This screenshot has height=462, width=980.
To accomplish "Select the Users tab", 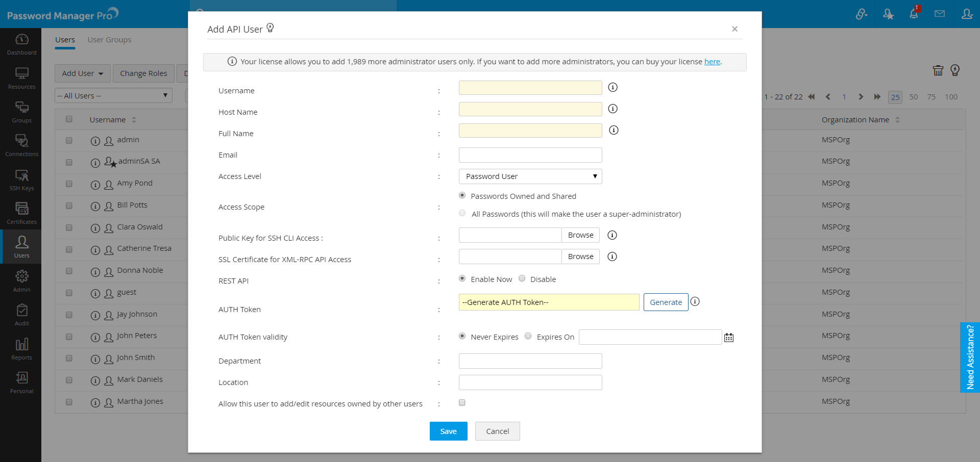I will pyautogui.click(x=65, y=40).
